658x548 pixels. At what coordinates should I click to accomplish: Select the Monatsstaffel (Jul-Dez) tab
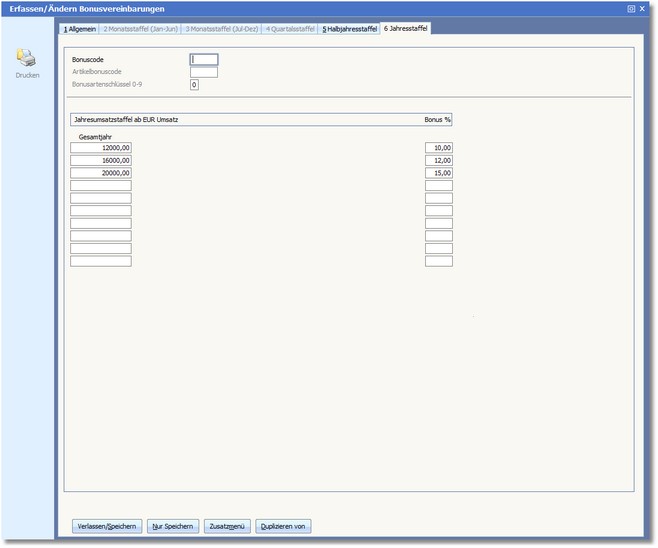[221, 29]
